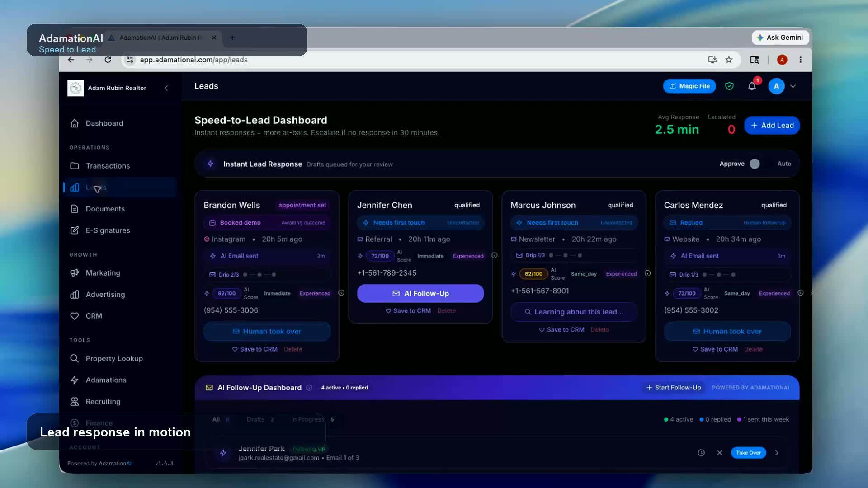The height and width of the screenshot is (488, 868).
Task: Open notifications bell
Action: [x=752, y=86]
